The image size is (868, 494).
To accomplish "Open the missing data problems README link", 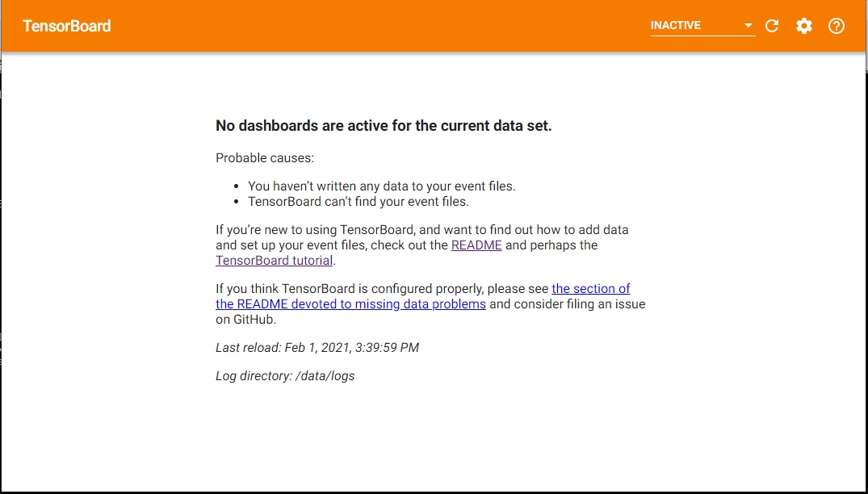I will pyautogui.click(x=350, y=304).
